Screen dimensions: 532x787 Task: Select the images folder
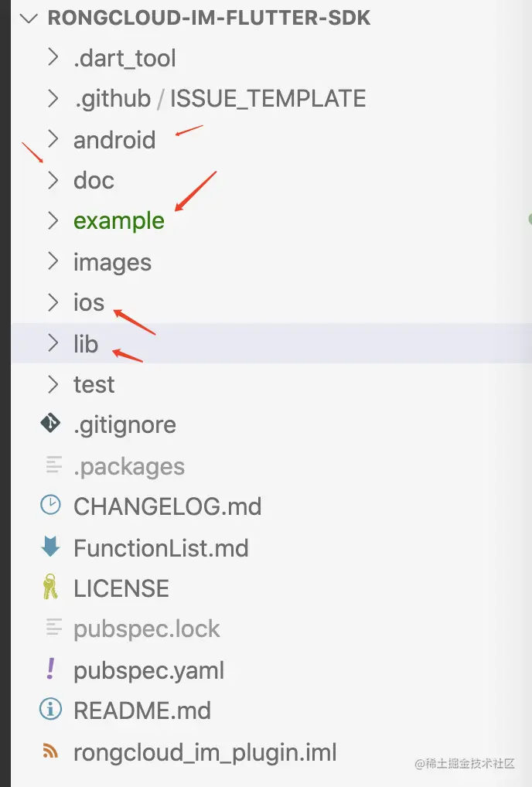click(x=112, y=262)
